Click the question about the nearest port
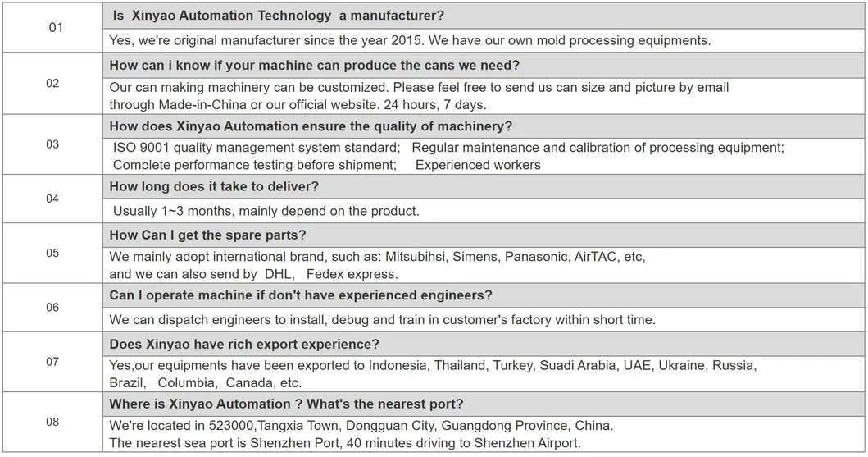This screenshot has height=457, width=868. [x=286, y=404]
